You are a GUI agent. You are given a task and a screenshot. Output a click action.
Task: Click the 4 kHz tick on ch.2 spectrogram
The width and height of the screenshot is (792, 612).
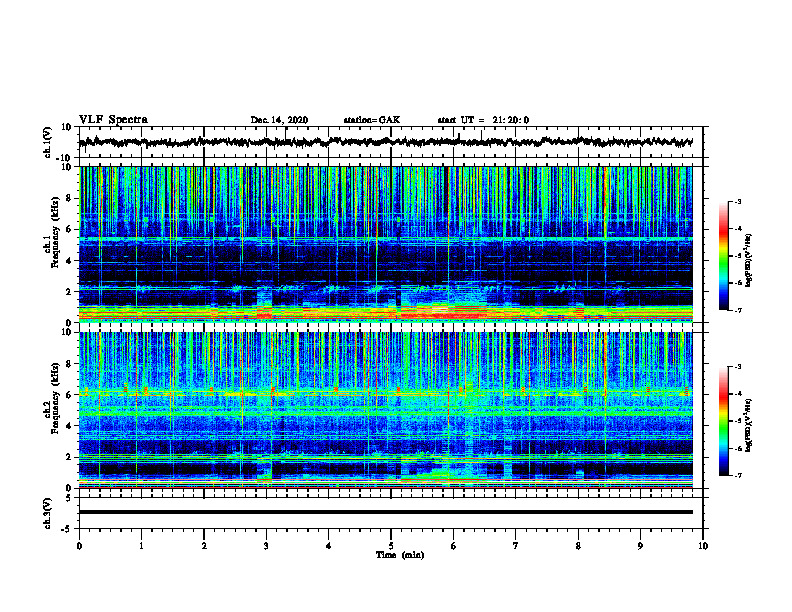coord(69,426)
